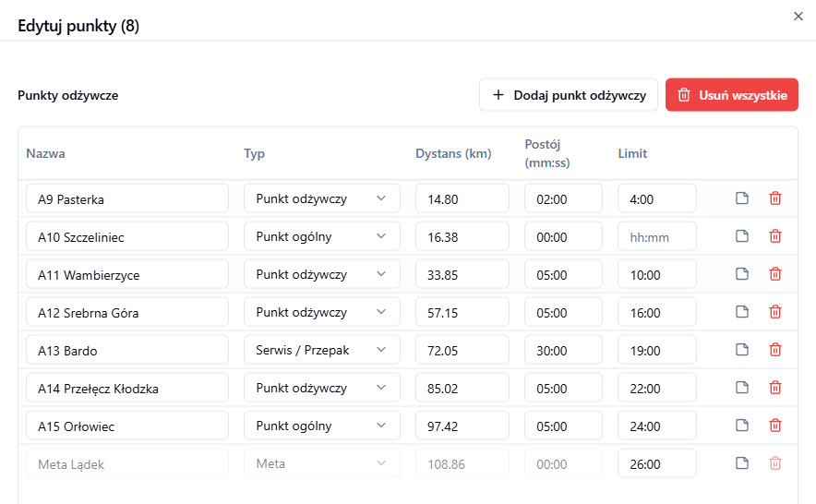Edit the A12 Srebrna Góra name field

pyautogui.click(x=127, y=312)
